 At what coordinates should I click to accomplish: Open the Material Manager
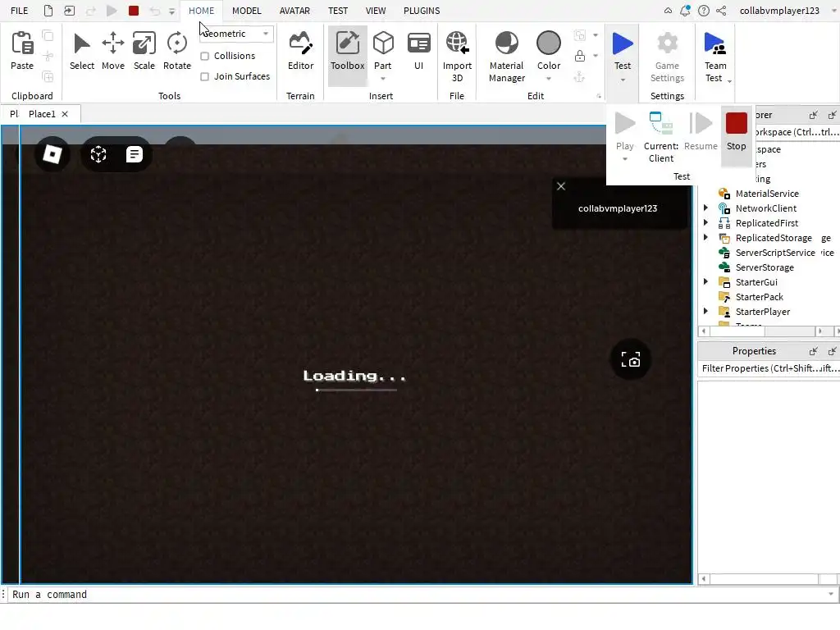507,57
